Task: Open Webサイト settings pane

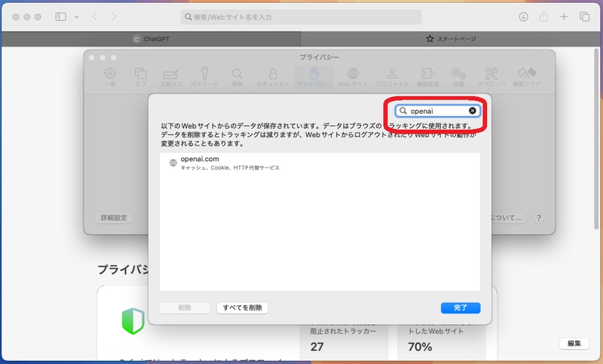Action: 353,78
